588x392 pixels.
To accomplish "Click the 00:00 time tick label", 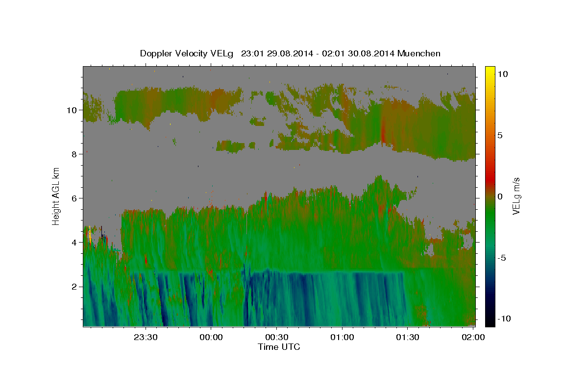I will coord(211,337).
